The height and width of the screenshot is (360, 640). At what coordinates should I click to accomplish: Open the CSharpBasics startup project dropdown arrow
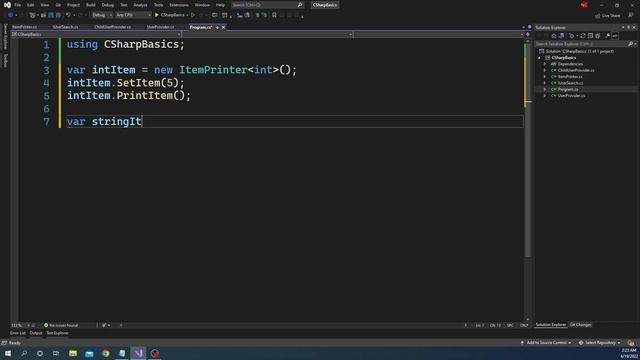[187, 15]
